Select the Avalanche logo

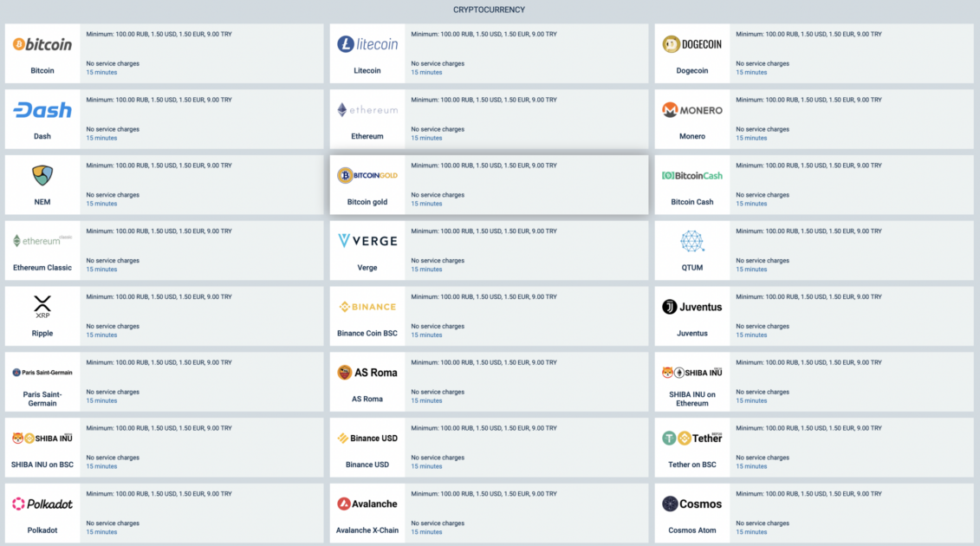click(x=367, y=504)
